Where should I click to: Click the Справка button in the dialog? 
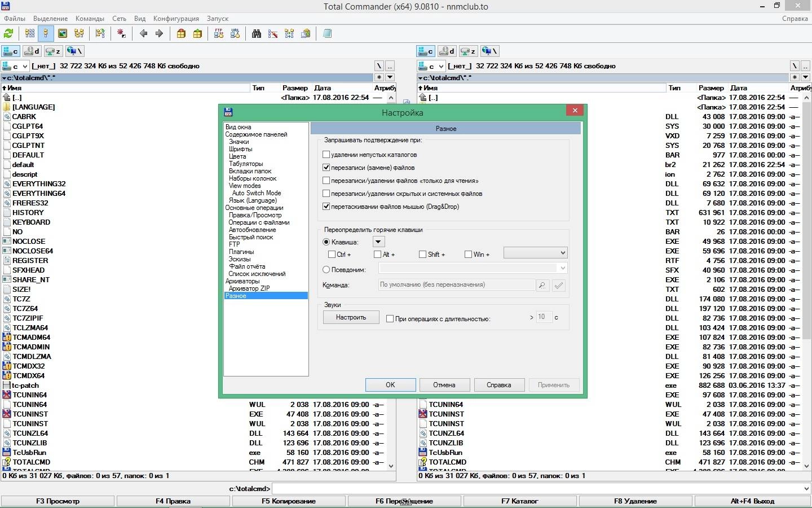(499, 385)
